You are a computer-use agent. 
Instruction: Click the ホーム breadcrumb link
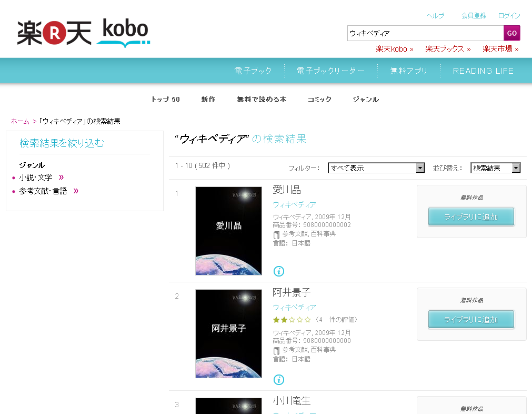pos(20,121)
